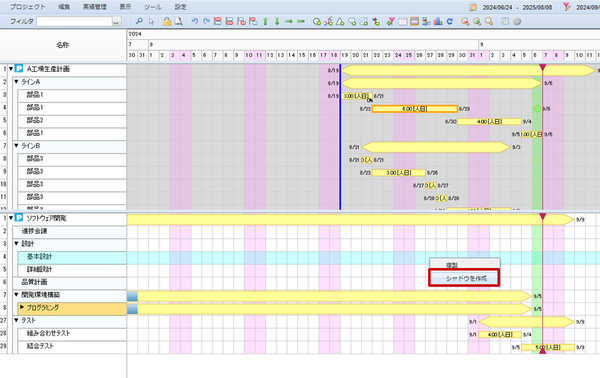Collapse the ラインA tree node
Image resolution: width=600 pixels, height=378 pixels.
[x=16, y=82]
